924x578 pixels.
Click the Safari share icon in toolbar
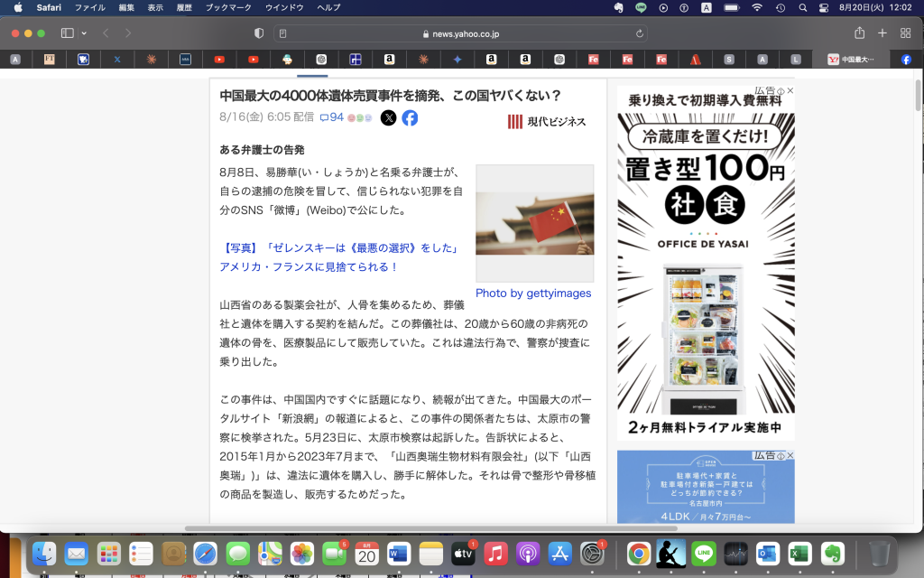click(x=859, y=33)
